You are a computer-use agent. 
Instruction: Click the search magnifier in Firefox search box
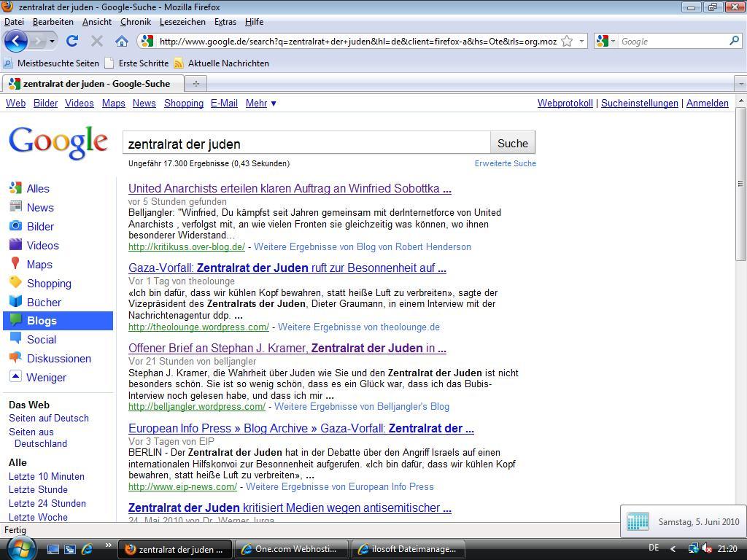tap(734, 41)
